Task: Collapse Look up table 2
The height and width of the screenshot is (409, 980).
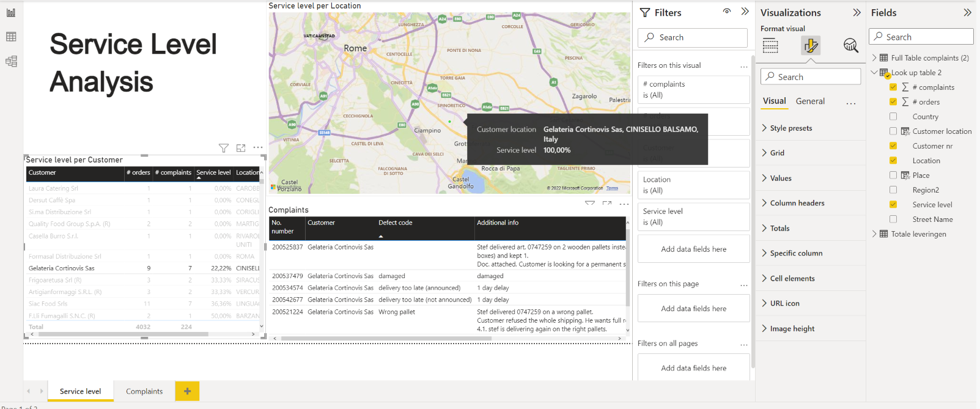Action: click(874, 73)
